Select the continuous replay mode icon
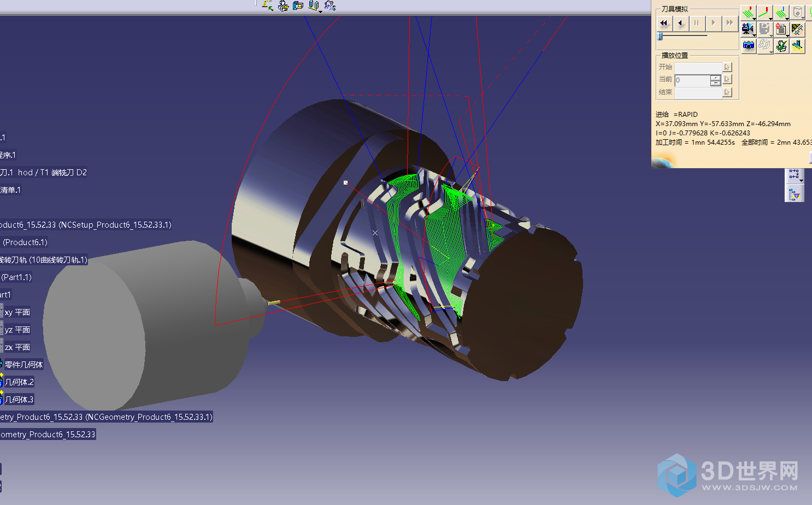This screenshot has height=505, width=812. pos(748,13)
